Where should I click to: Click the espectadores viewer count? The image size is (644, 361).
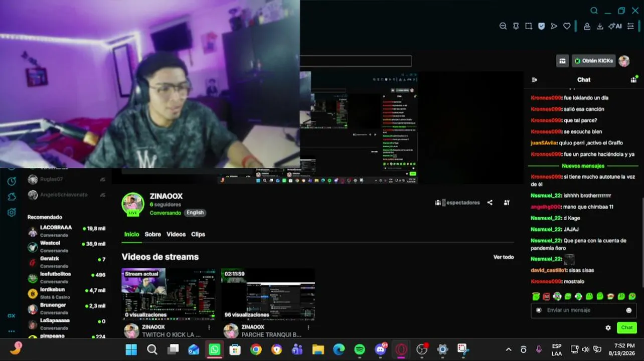click(457, 203)
